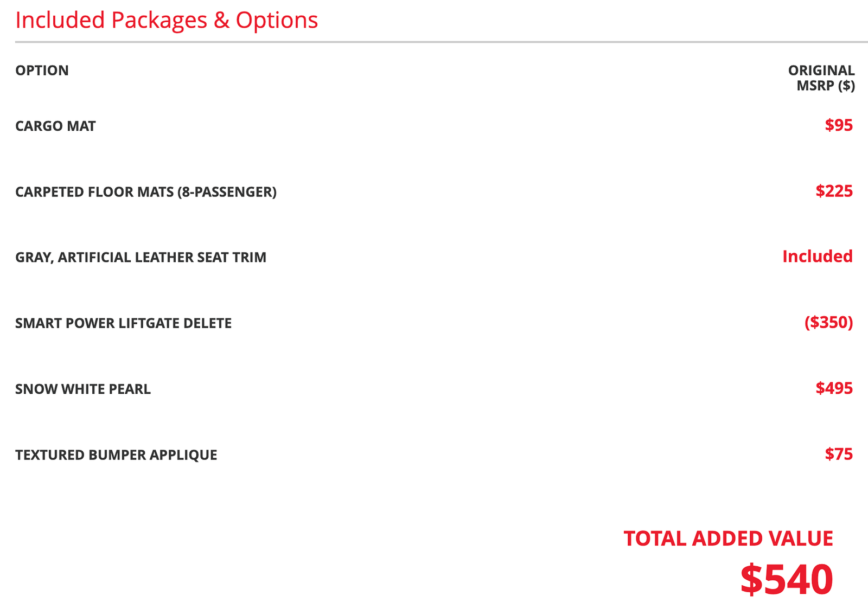Click the word MSRP in header

(815, 86)
